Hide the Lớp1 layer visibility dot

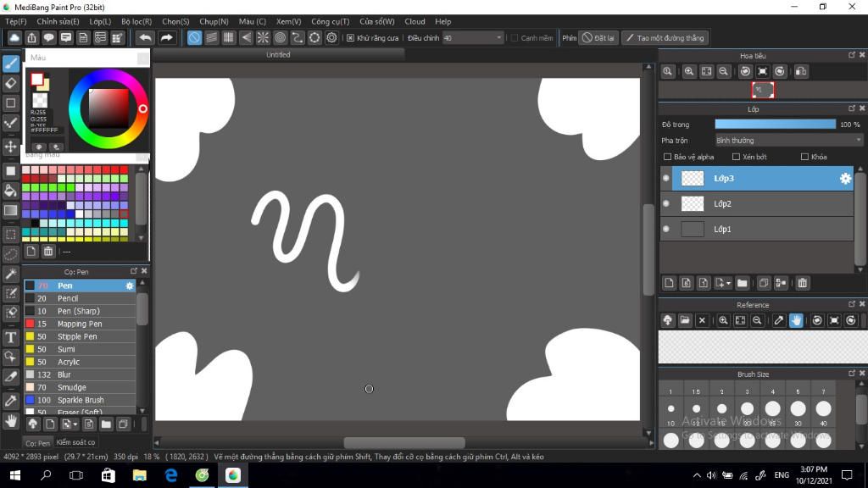point(666,229)
